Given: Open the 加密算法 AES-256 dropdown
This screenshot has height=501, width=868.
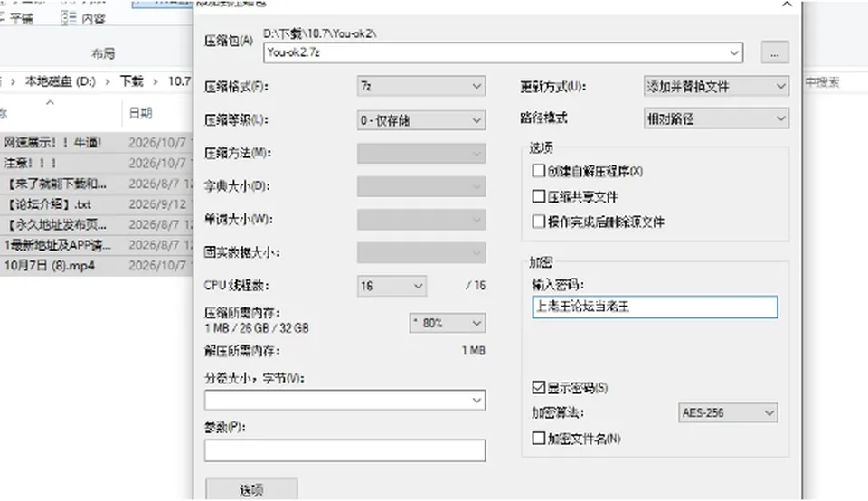Looking at the screenshot, I should pyautogui.click(x=728, y=413).
